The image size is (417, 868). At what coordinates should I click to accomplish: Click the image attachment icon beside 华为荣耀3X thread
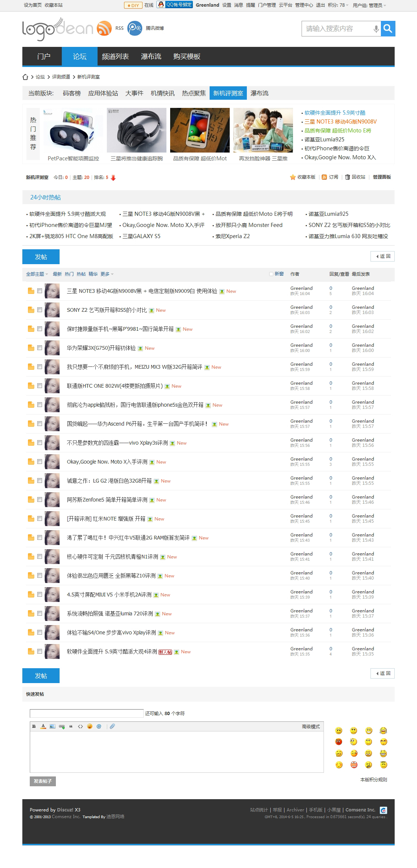point(140,349)
